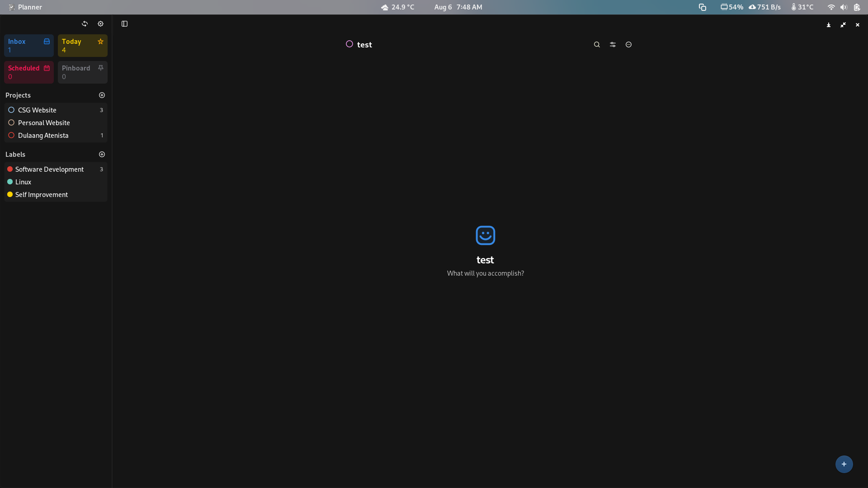Click the circle marker beside CSG Website
The width and height of the screenshot is (868, 488).
tap(11, 109)
